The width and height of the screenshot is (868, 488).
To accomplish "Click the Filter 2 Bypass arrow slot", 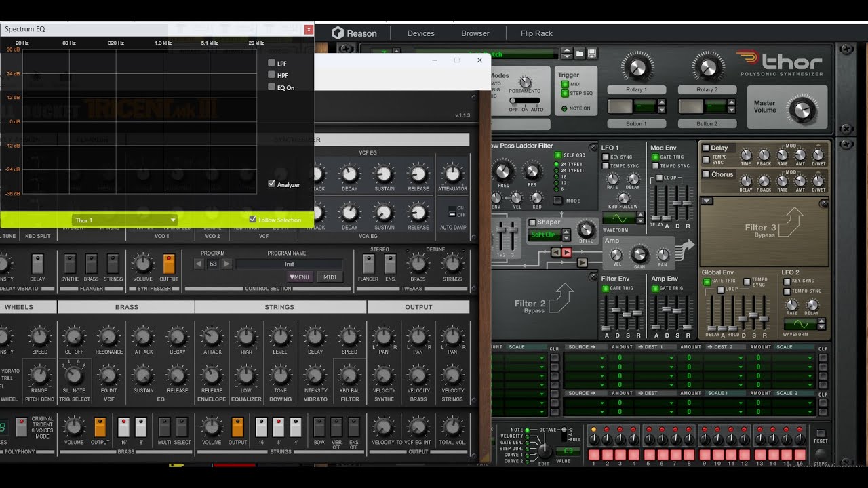I will point(561,298).
